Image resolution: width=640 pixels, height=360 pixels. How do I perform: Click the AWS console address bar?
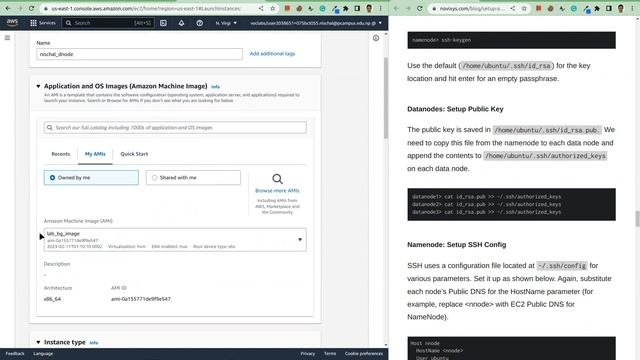(x=147, y=8)
